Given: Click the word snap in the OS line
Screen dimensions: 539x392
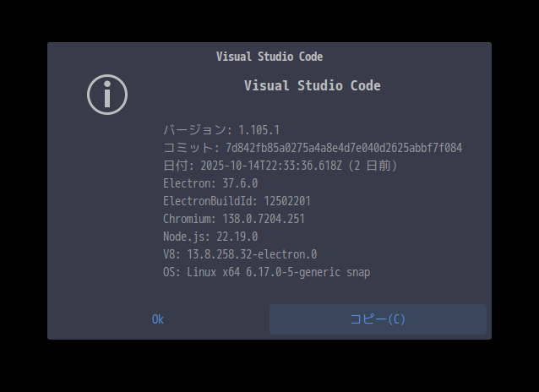Looking at the screenshot, I should [357, 272].
